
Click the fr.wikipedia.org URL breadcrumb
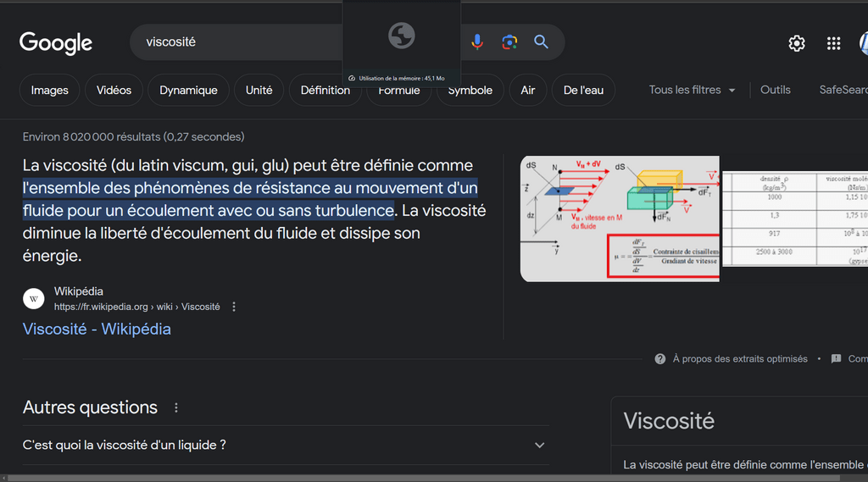(136, 307)
